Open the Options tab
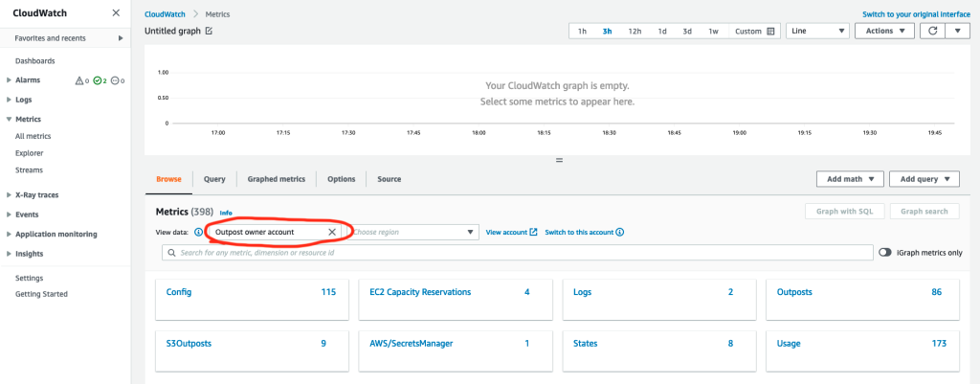Screen dimensions: 980x384 [x=342, y=179]
